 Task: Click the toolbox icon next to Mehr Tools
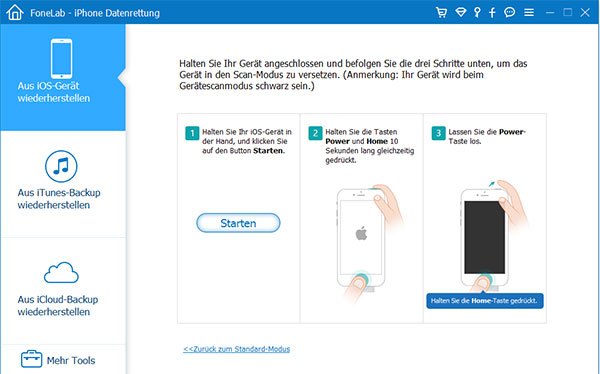(x=31, y=359)
